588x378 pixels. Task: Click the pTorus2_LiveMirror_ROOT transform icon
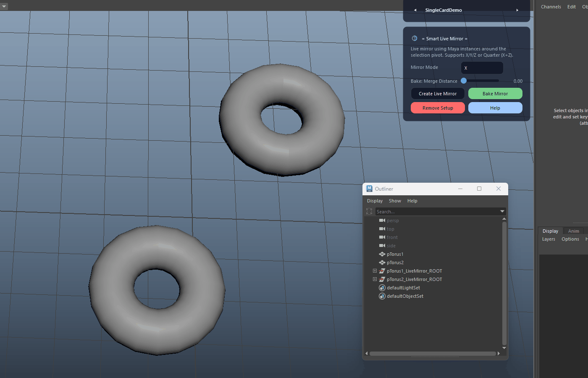point(382,279)
